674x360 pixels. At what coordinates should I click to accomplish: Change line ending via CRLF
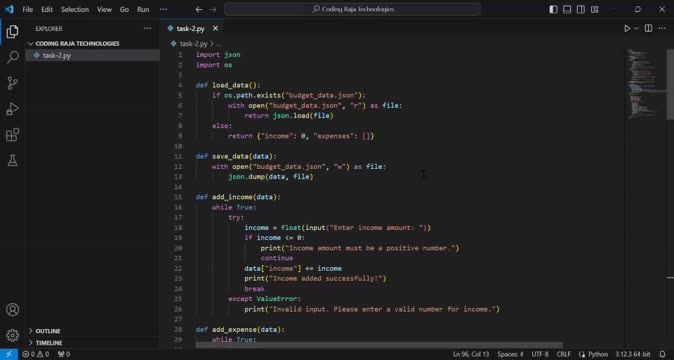[564, 354]
